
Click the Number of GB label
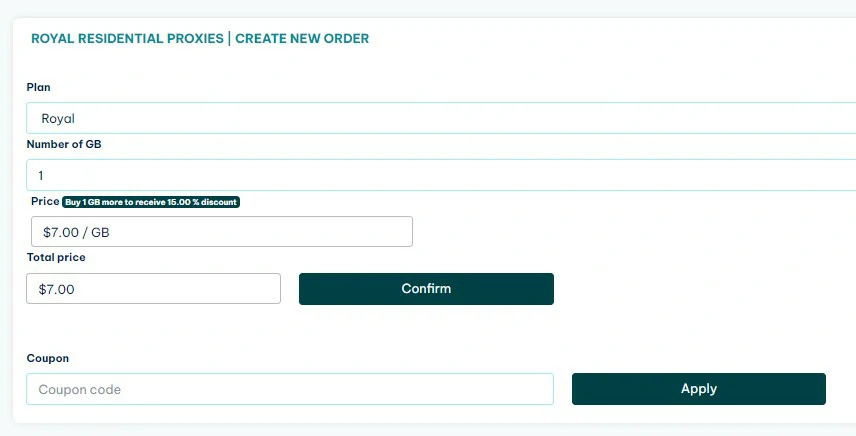pyautogui.click(x=64, y=144)
